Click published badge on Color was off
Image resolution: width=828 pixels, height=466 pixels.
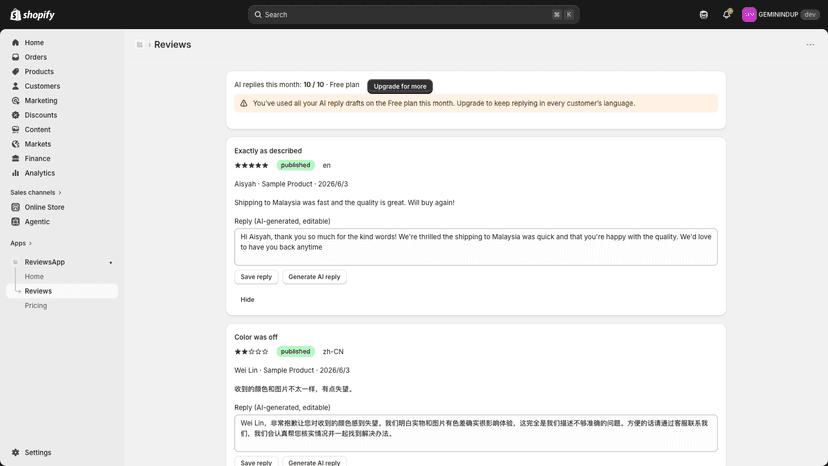click(295, 351)
